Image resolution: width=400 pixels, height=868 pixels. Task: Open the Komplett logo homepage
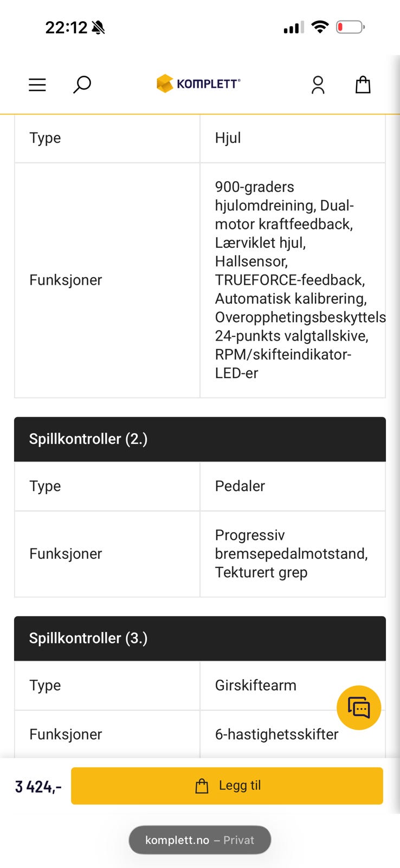click(x=198, y=84)
